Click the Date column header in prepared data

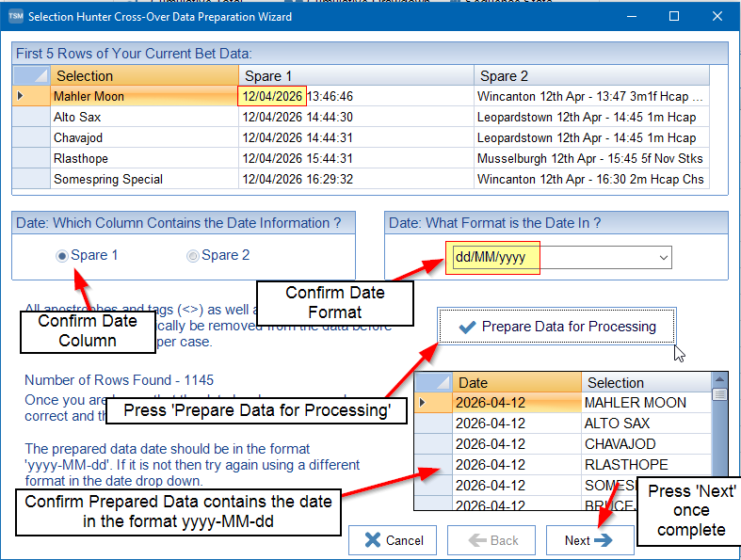click(x=517, y=382)
